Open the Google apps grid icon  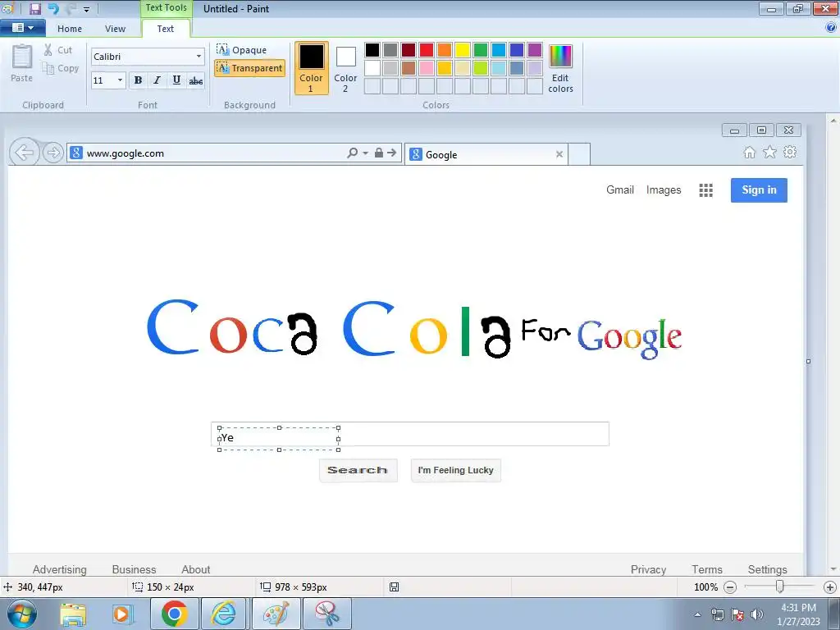point(705,190)
